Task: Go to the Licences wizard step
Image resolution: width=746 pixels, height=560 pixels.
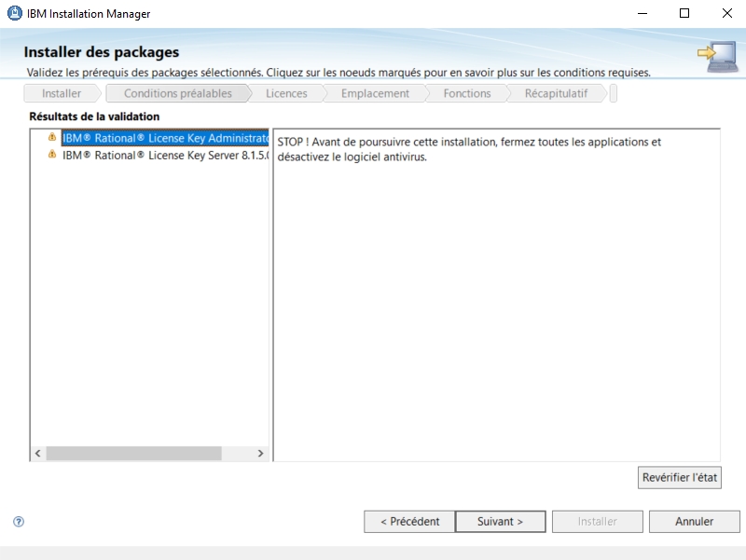Action: tap(286, 93)
